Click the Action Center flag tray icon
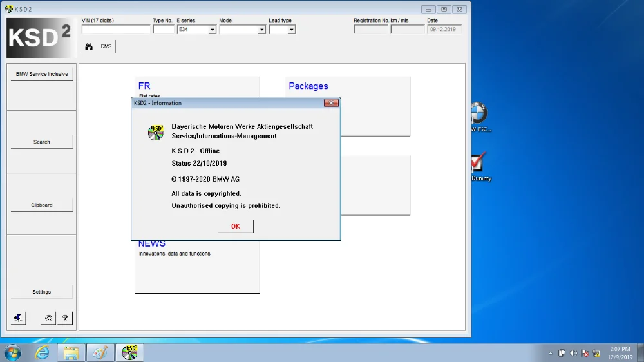This screenshot has height=362, width=644. (585, 354)
